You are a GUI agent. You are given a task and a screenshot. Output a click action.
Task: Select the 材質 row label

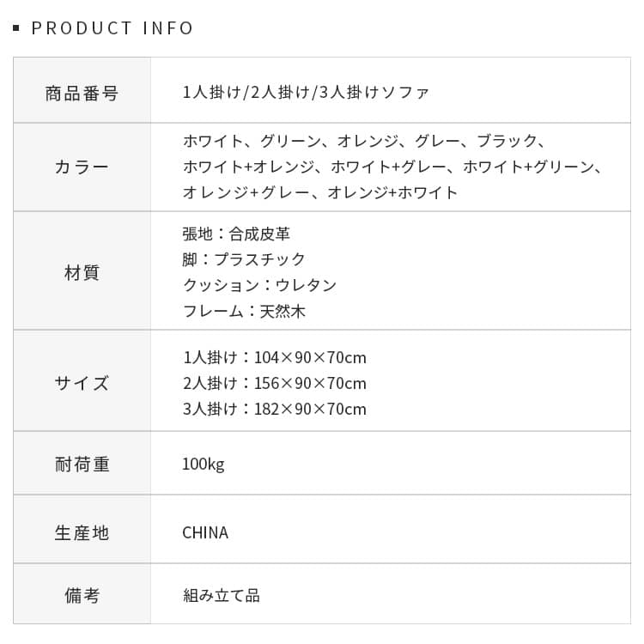point(82,272)
